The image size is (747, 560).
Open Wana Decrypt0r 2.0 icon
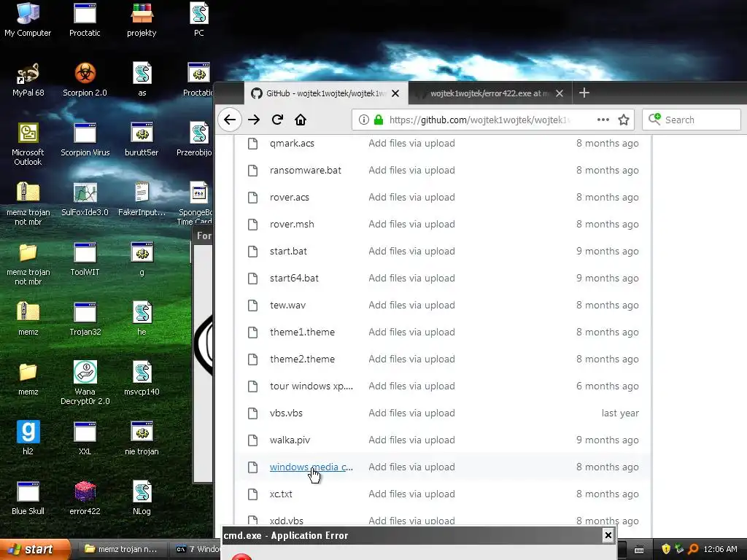click(x=85, y=384)
